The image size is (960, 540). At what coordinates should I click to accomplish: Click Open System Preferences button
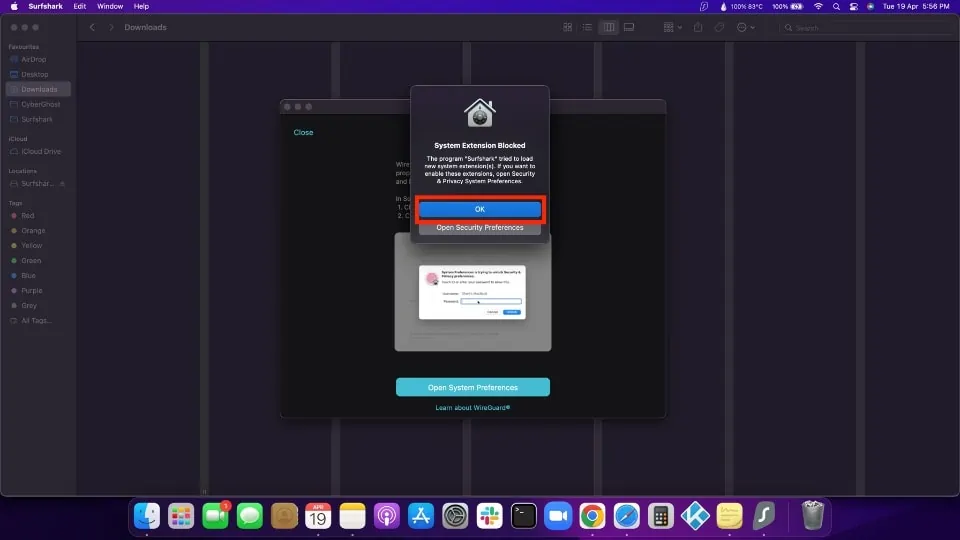tap(473, 388)
